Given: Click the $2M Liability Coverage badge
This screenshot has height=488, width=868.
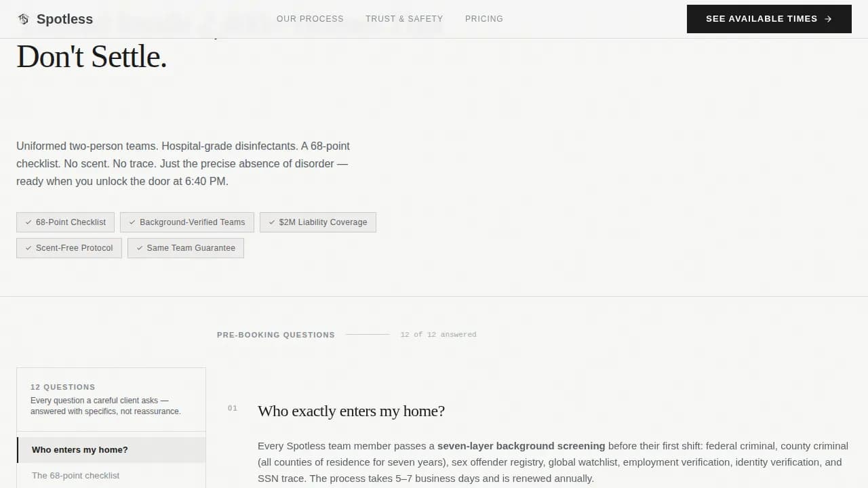Looking at the screenshot, I should pyautogui.click(x=318, y=222).
